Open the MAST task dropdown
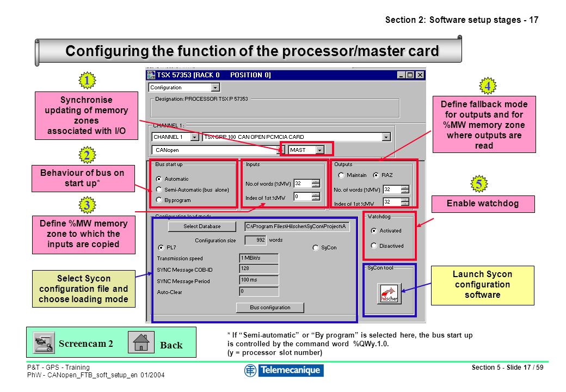 (320, 150)
